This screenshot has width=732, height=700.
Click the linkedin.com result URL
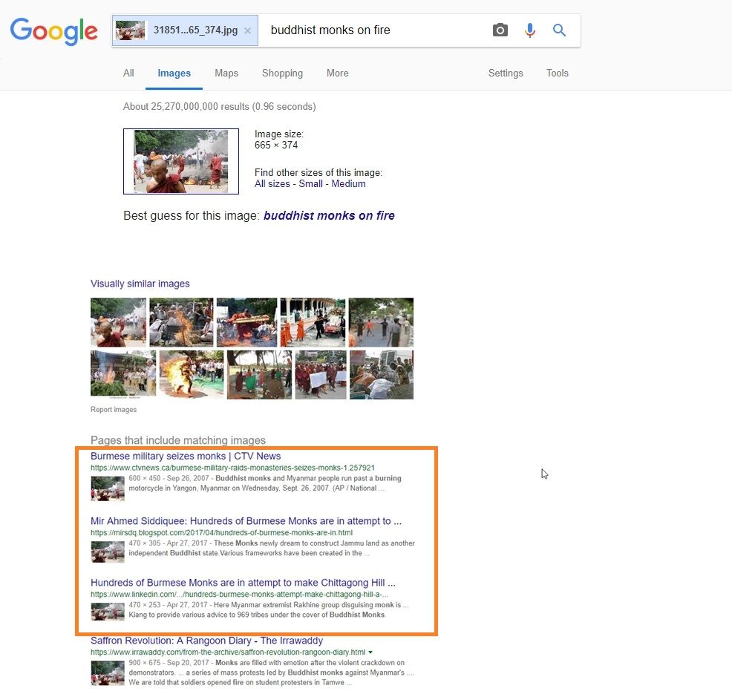239,594
